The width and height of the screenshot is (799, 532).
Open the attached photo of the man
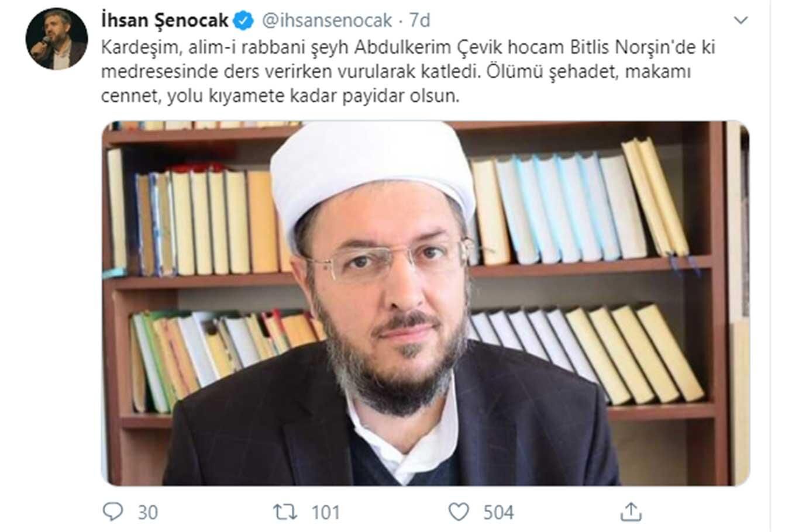click(425, 303)
